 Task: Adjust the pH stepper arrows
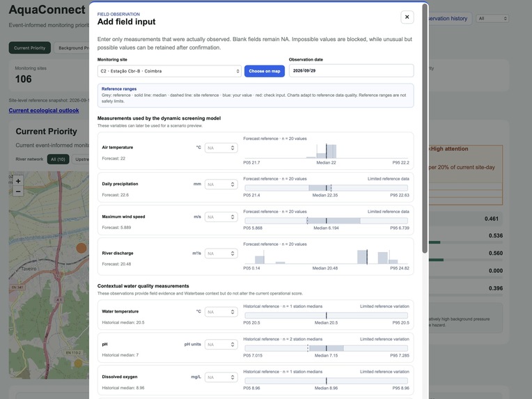click(233, 345)
